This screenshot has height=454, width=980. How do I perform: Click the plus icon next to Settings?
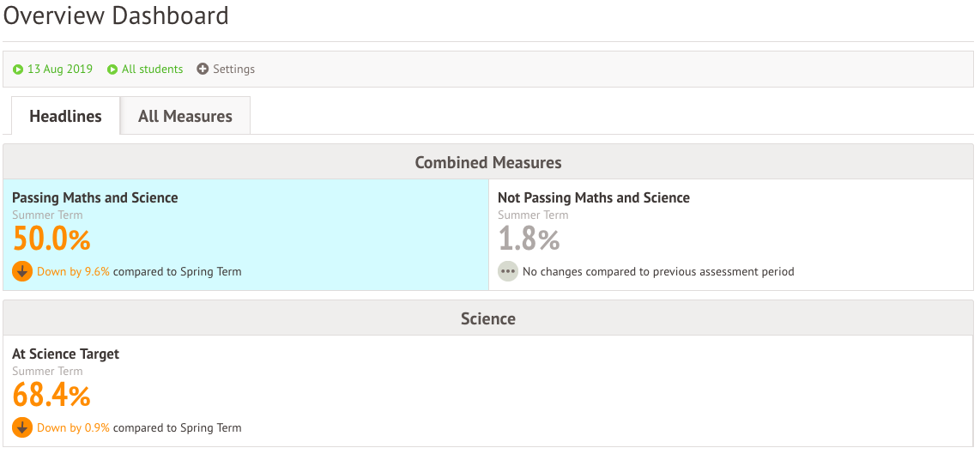click(203, 70)
